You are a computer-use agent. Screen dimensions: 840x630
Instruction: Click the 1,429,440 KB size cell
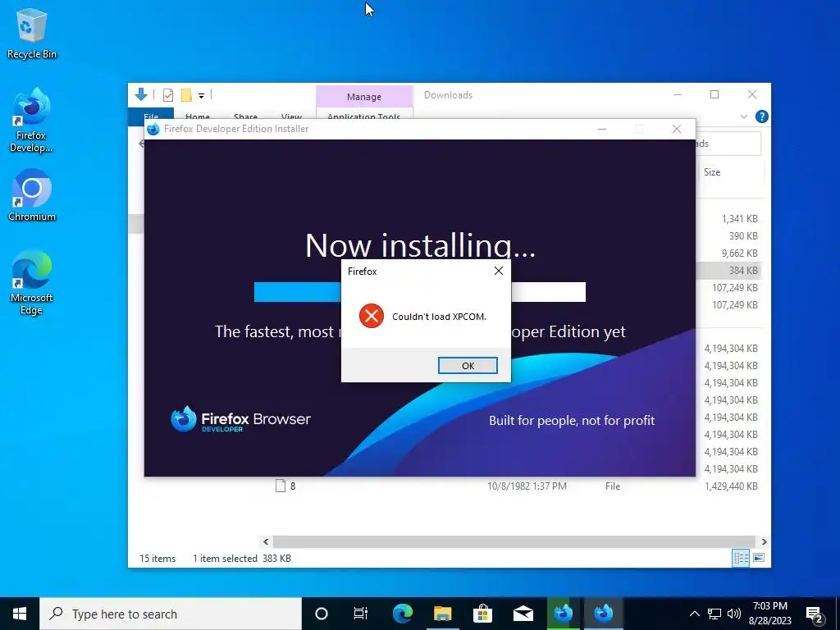pos(731,486)
